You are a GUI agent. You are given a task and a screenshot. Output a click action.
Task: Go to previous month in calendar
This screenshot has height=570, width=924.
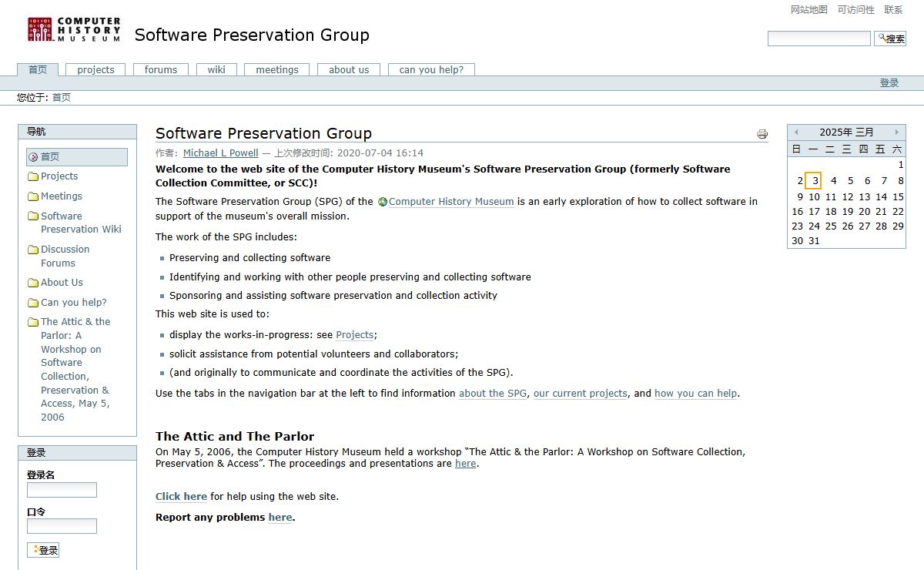click(796, 132)
